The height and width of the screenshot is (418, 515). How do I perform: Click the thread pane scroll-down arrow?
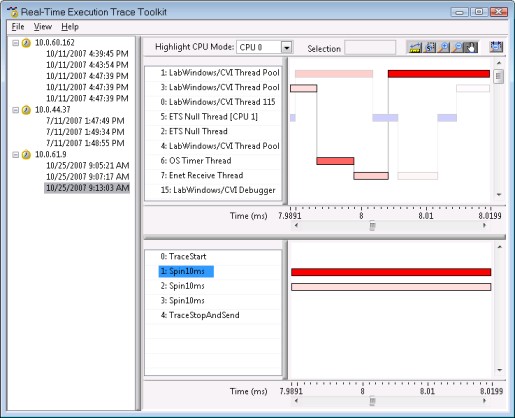[x=499, y=195]
